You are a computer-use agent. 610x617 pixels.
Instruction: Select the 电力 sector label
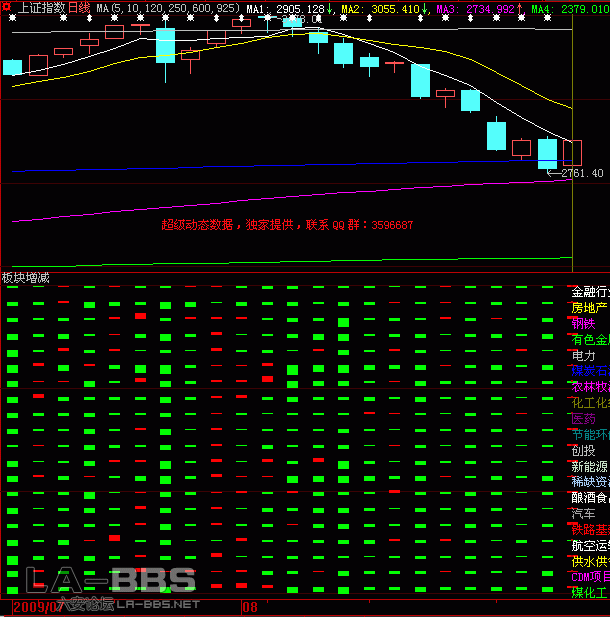(582, 355)
